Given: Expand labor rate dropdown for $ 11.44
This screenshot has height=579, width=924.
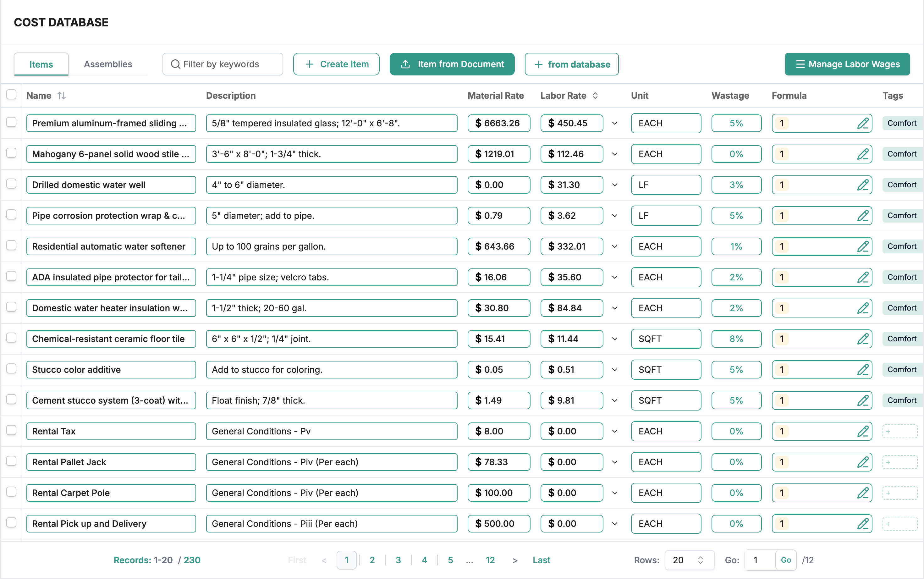Looking at the screenshot, I should (615, 339).
